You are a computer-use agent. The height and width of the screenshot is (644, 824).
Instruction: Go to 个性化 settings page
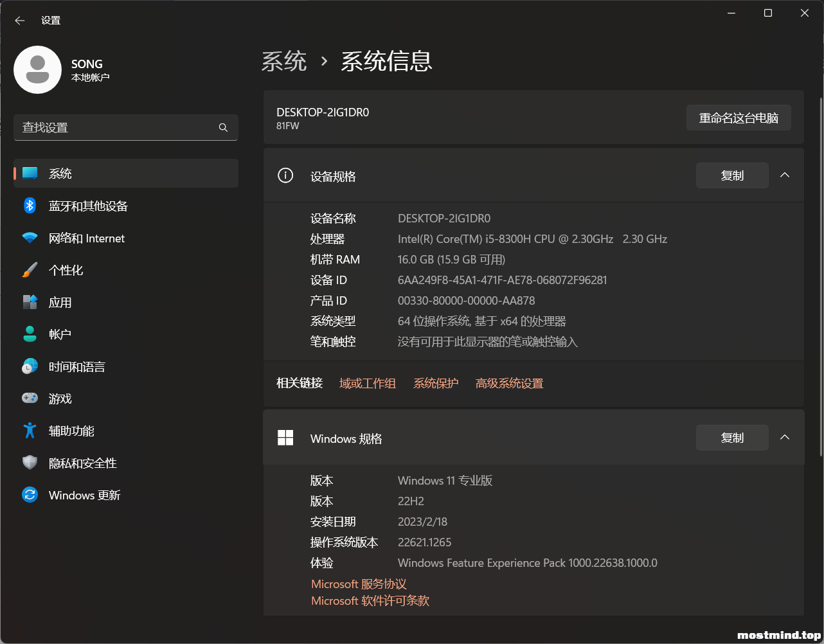click(x=126, y=270)
